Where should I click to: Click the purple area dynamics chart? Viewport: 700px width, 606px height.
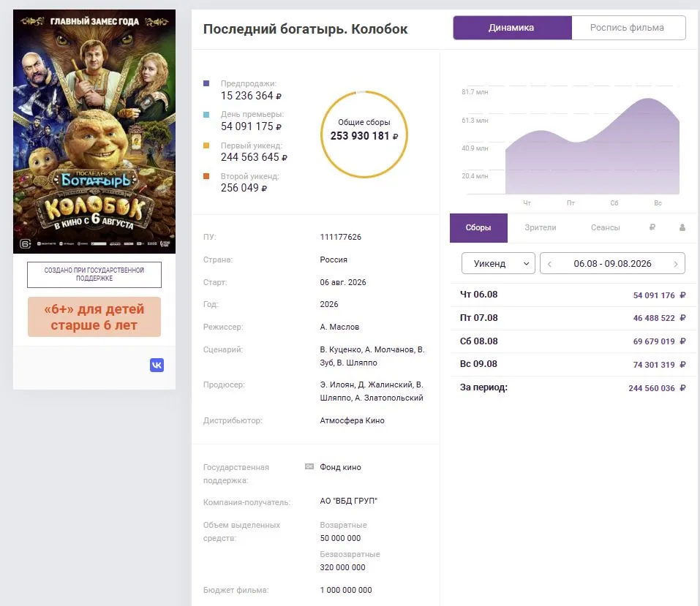pos(592,147)
